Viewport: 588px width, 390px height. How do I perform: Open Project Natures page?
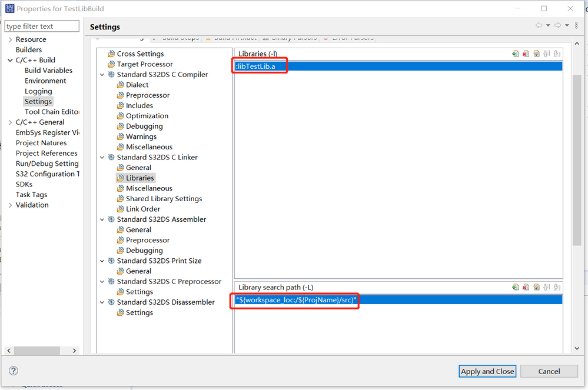[x=41, y=143]
